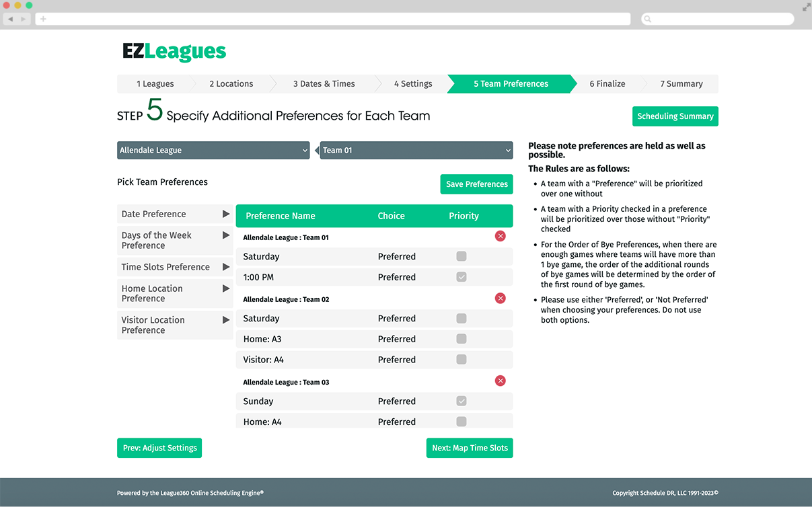
Task: Click the EZLeagues logo
Action: (174, 51)
